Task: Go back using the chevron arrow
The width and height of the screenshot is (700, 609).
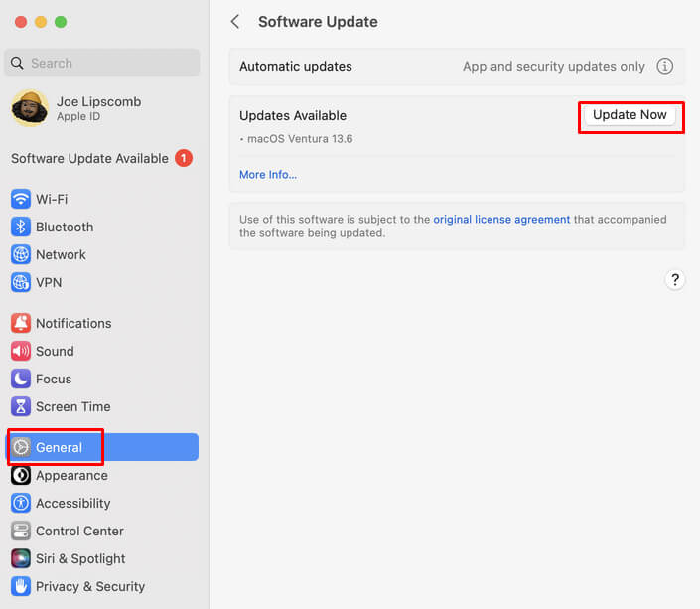Action: (235, 22)
